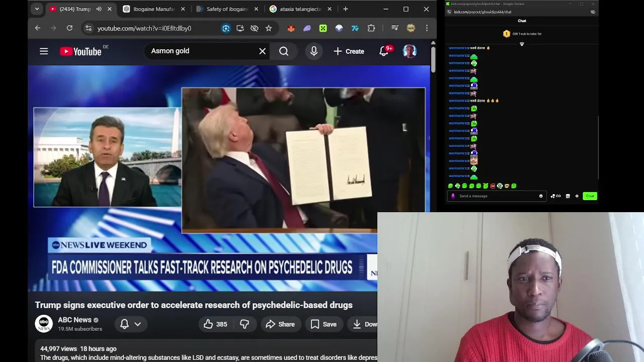Image resolution: width=644 pixels, height=362 pixels.
Task: Mute the YouTube tab audio icon
Action: (x=99, y=9)
